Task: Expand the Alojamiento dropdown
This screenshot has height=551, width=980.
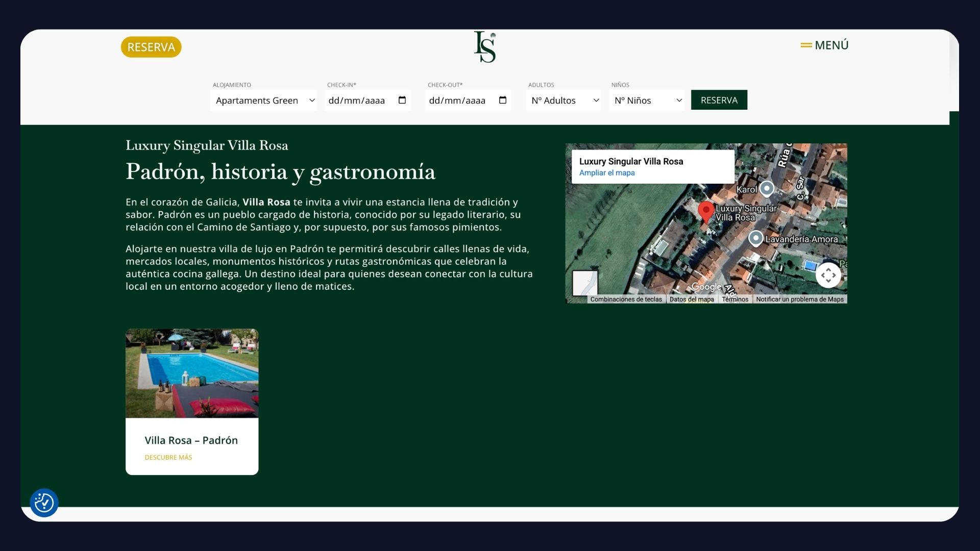Action: [264, 101]
